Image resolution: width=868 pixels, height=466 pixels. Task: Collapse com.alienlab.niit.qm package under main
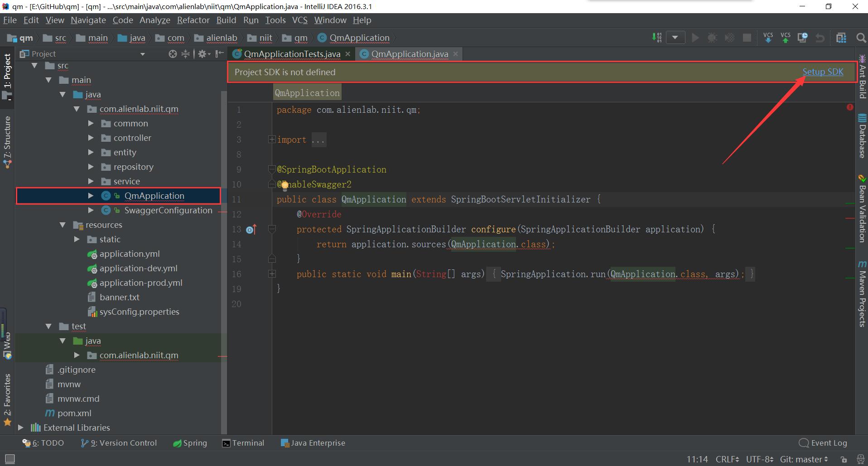point(77,109)
